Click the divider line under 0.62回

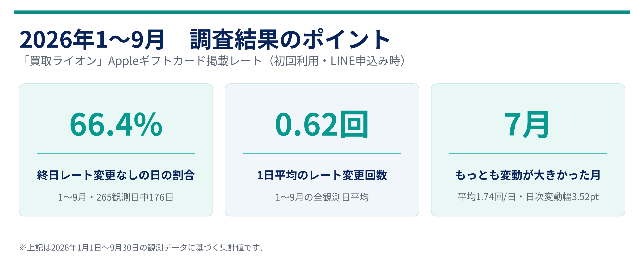point(322,154)
